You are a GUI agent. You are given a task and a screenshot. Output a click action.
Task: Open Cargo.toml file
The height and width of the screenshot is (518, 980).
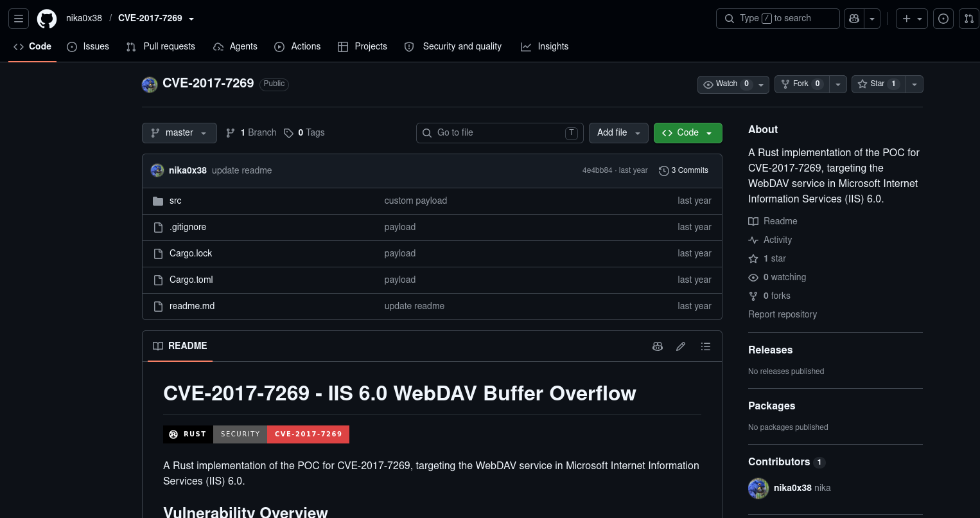[191, 280]
